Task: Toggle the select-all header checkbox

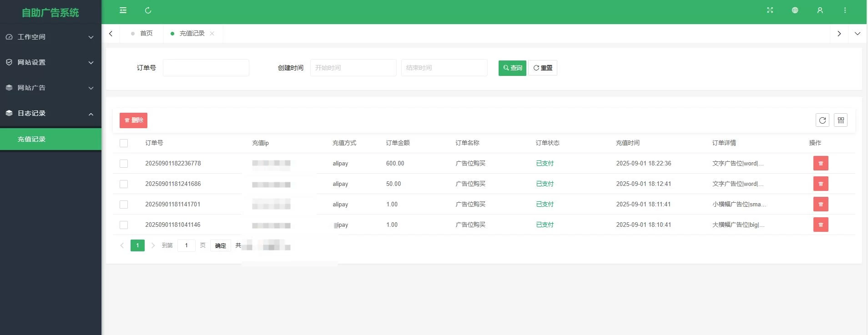Action: click(124, 143)
